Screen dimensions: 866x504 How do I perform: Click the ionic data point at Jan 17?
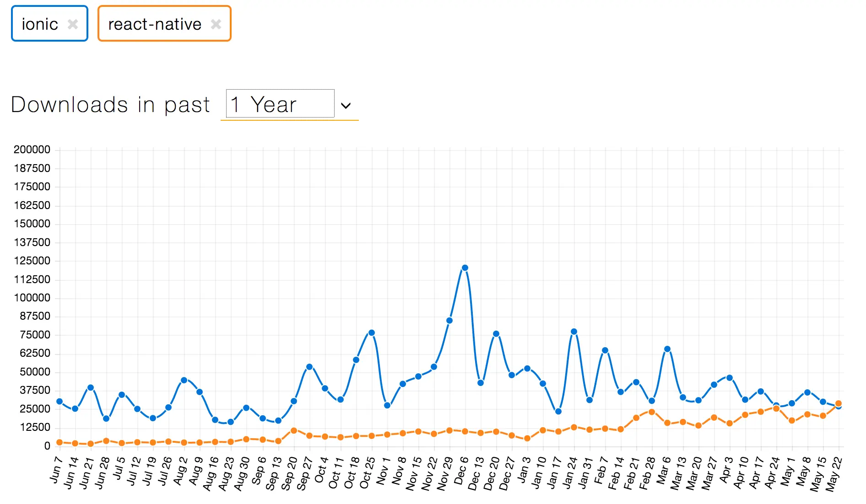558,412
